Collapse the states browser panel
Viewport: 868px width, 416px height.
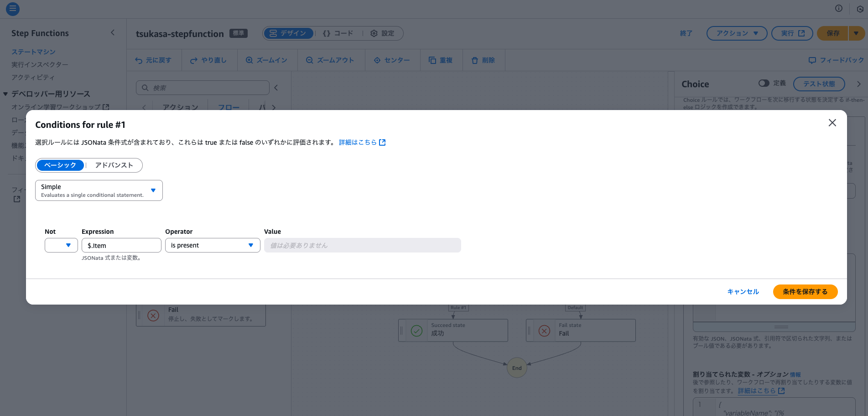click(x=276, y=88)
